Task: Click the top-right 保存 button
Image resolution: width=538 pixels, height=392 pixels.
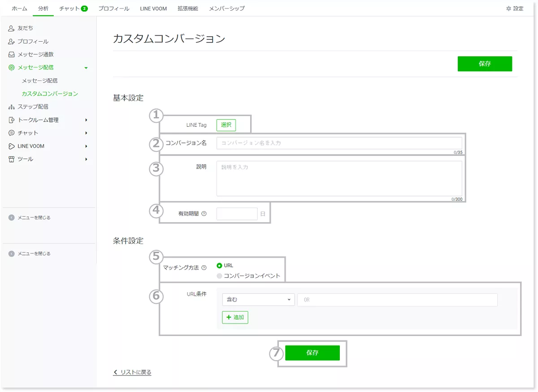Action: (x=485, y=64)
